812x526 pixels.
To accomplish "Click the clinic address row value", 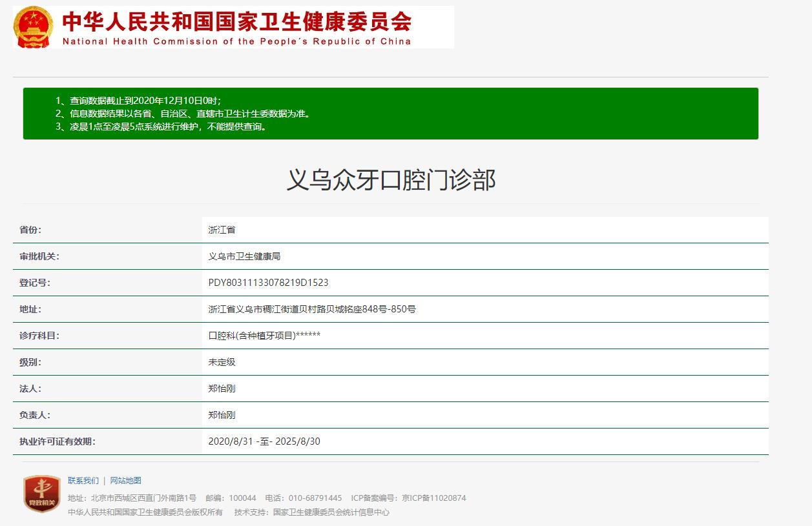I will pos(311,309).
